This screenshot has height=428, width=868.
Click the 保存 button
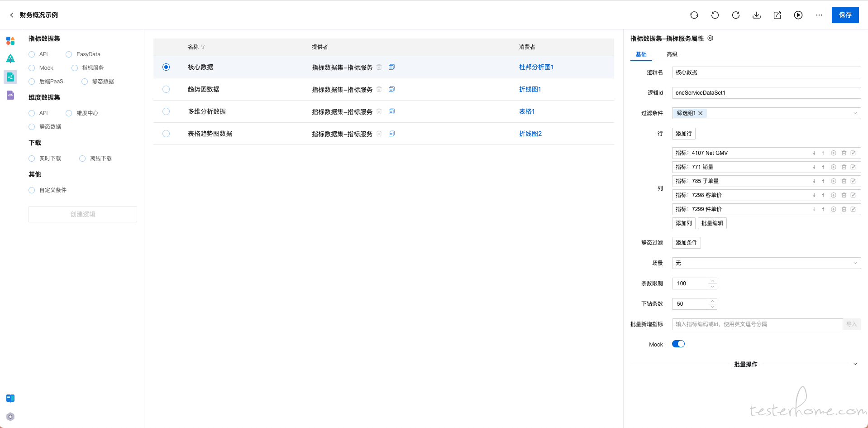click(845, 15)
